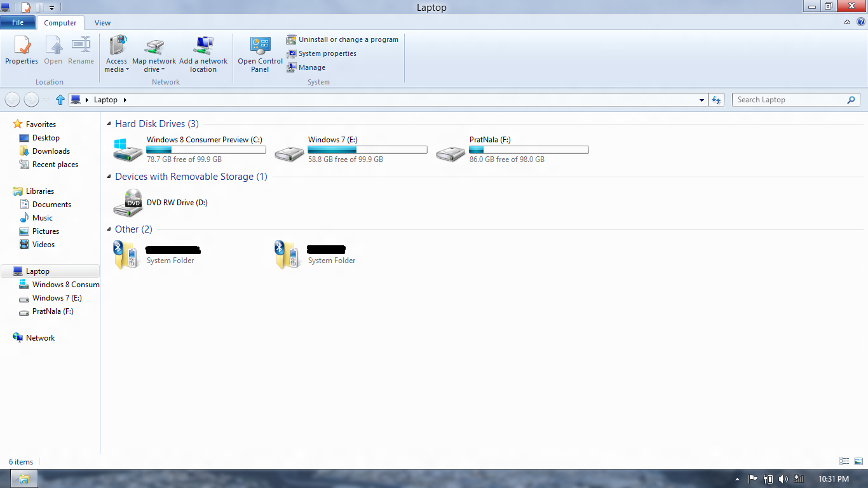Select the Computer ribbon tab
This screenshot has height=488, width=868.
(60, 23)
